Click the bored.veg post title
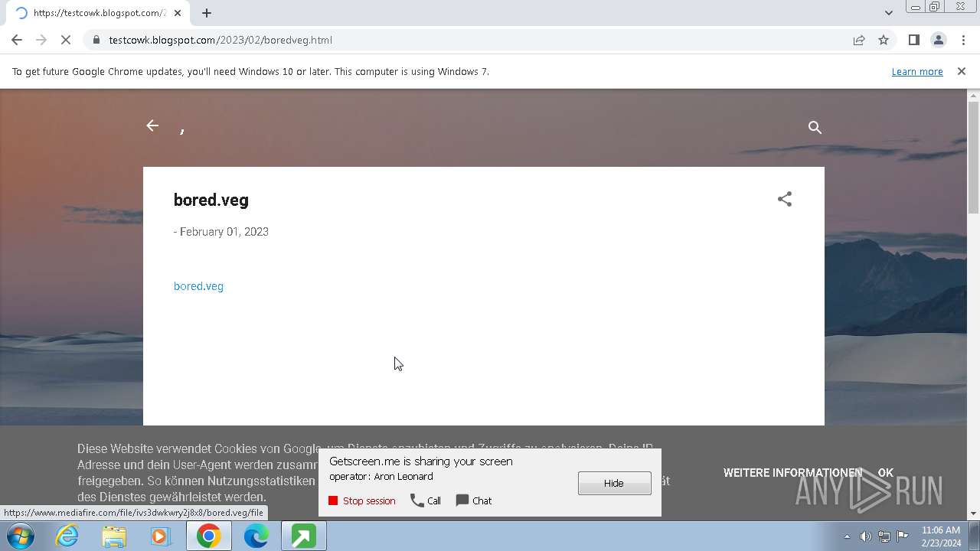 211,200
